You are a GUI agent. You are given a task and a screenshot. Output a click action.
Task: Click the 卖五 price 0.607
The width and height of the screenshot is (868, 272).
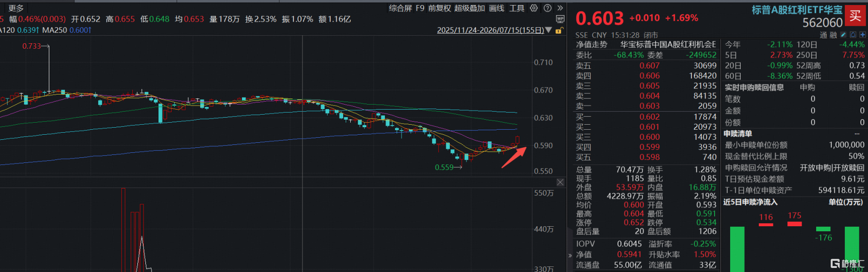click(x=649, y=66)
